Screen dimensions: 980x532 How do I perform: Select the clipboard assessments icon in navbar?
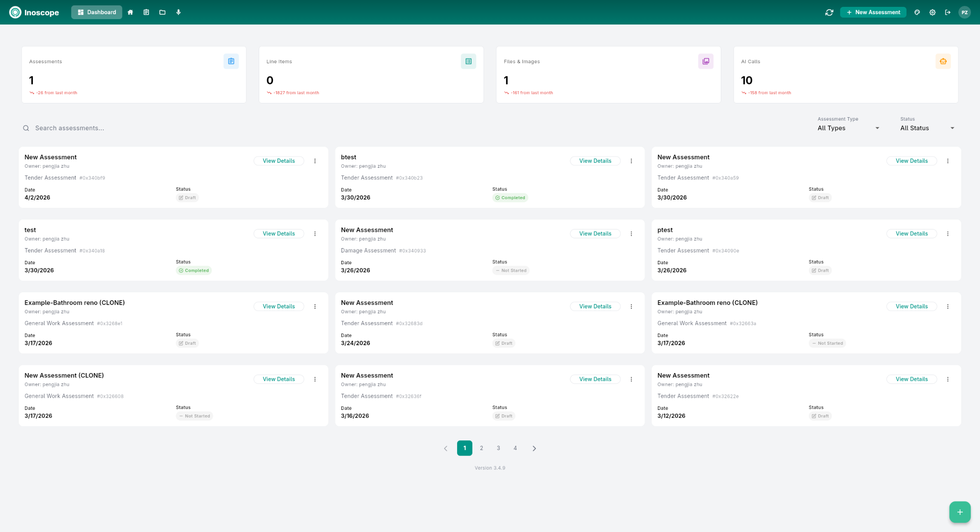tap(146, 12)
